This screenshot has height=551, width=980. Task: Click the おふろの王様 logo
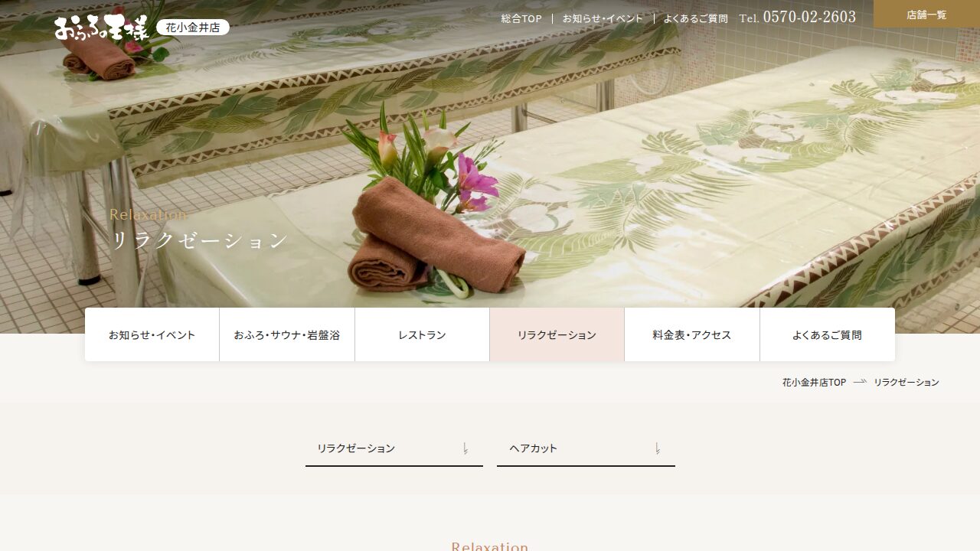[102, 27]
